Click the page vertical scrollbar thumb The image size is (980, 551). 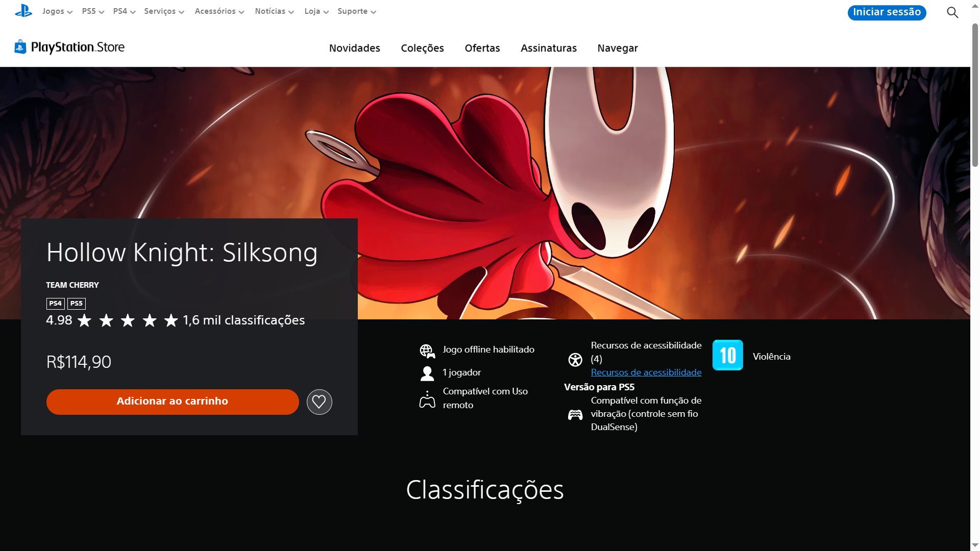[x=975, y=95]
